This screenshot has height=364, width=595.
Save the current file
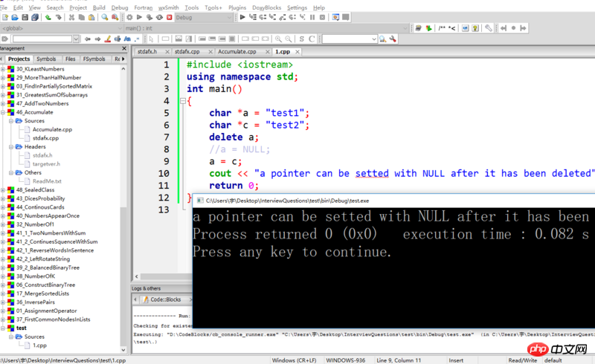click(x=25, y=17)
